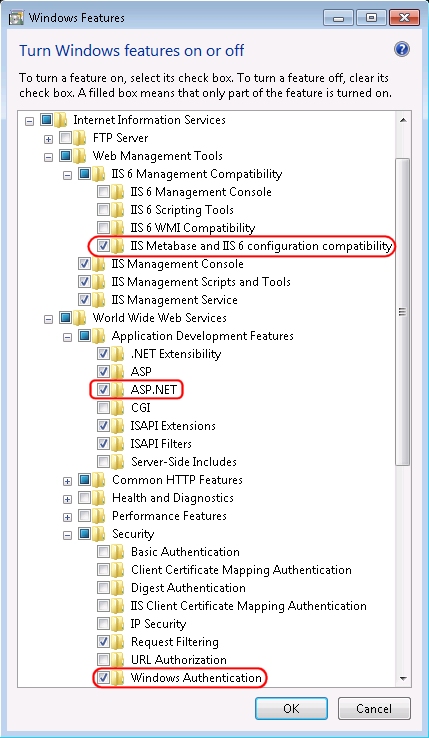The width and height of the screenshot is (429, 738).
Task: Tick the IIS 6 Scripting Tools checkbox
Action: 104,210
